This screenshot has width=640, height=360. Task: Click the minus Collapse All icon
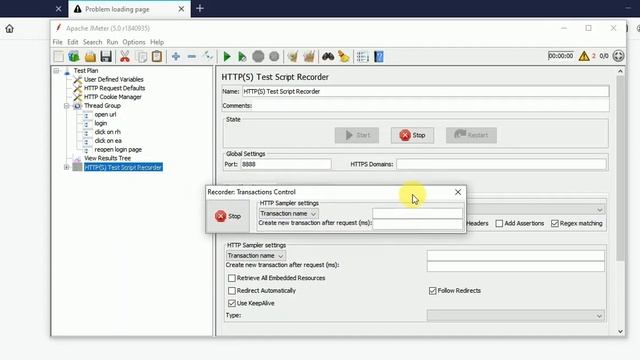[x=192, y=56]
